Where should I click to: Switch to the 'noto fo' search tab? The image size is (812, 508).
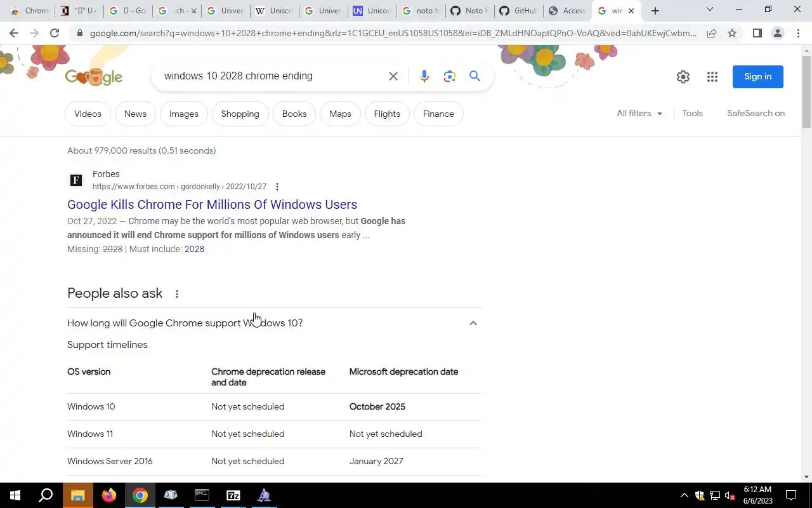tap(421, 11)
